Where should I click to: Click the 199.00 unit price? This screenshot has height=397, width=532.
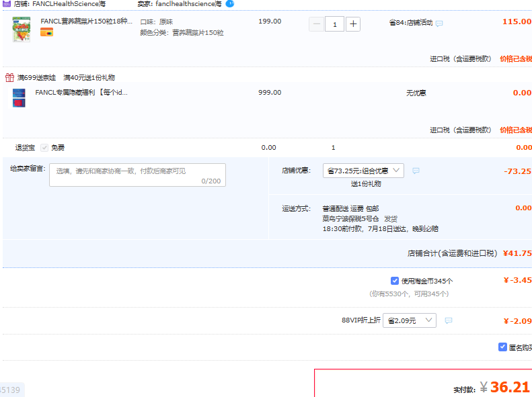270,21
